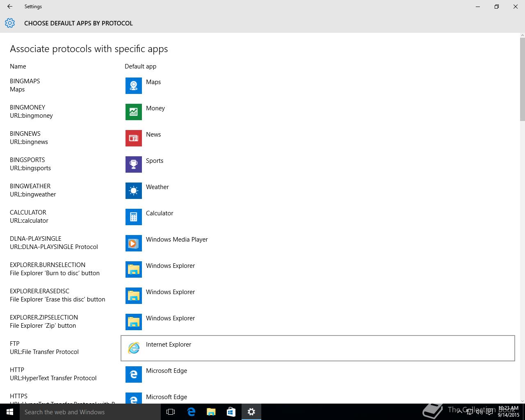The height and width of the screenshot is (420, 525).
Task: Click Windows Explorer for EXPLORER.BURNSELECTION
Action: (170, 269)
